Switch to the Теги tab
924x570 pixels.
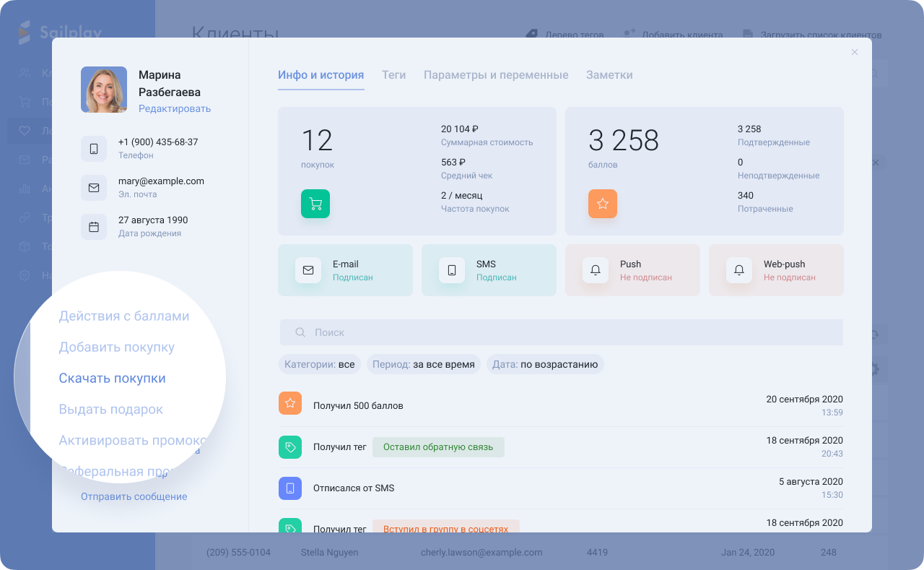point(393,75)
